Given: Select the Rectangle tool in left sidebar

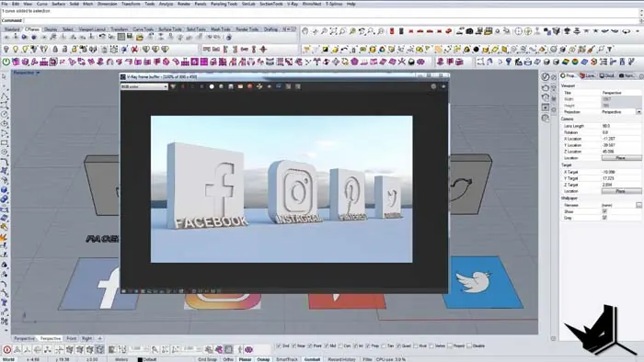Looking at the screenshot, I should point(4,142).
